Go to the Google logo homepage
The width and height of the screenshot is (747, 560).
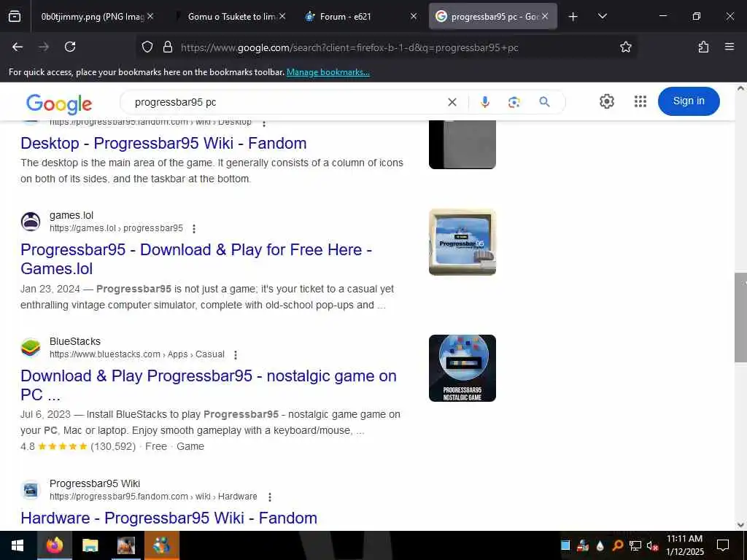(x=59, y=104)
